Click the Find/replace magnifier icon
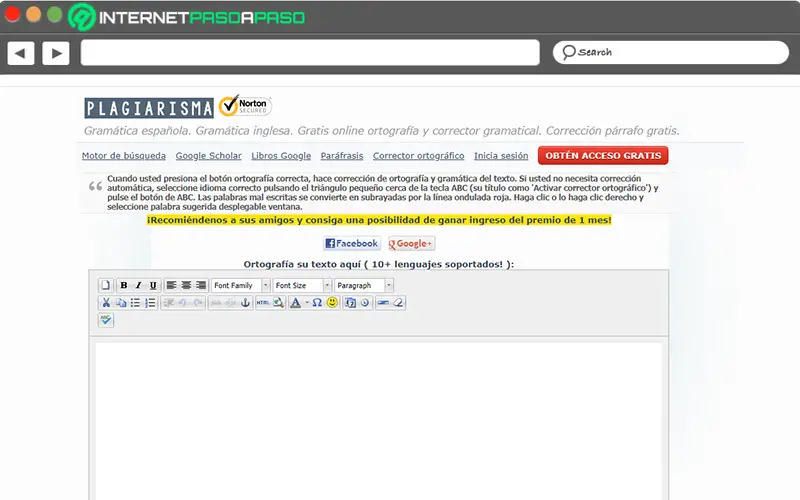This screenshot has height=500, width=800. 278,303
